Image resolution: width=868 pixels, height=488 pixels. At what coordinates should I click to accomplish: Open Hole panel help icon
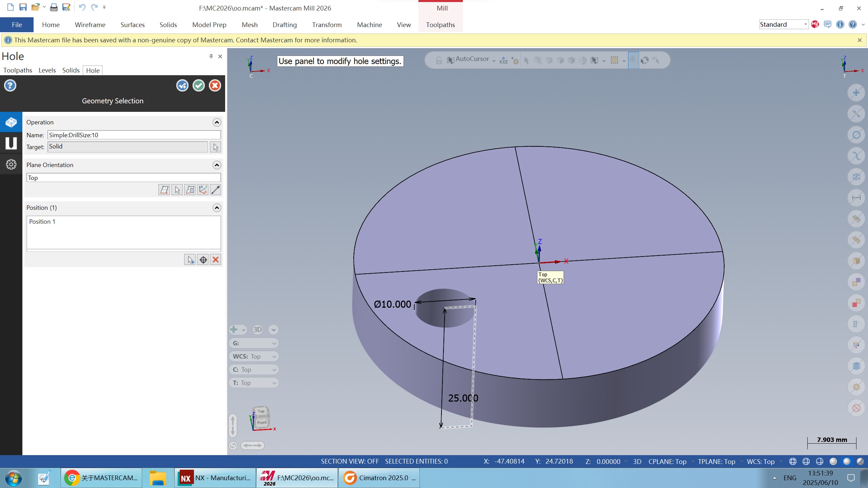(x=10, y=85)
